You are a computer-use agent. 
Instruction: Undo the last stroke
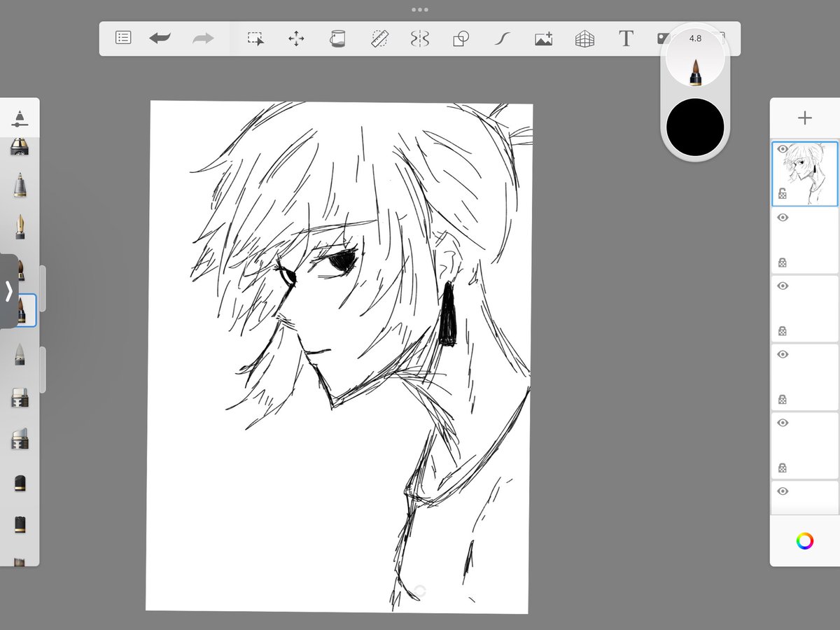click(x=160, y=38)
